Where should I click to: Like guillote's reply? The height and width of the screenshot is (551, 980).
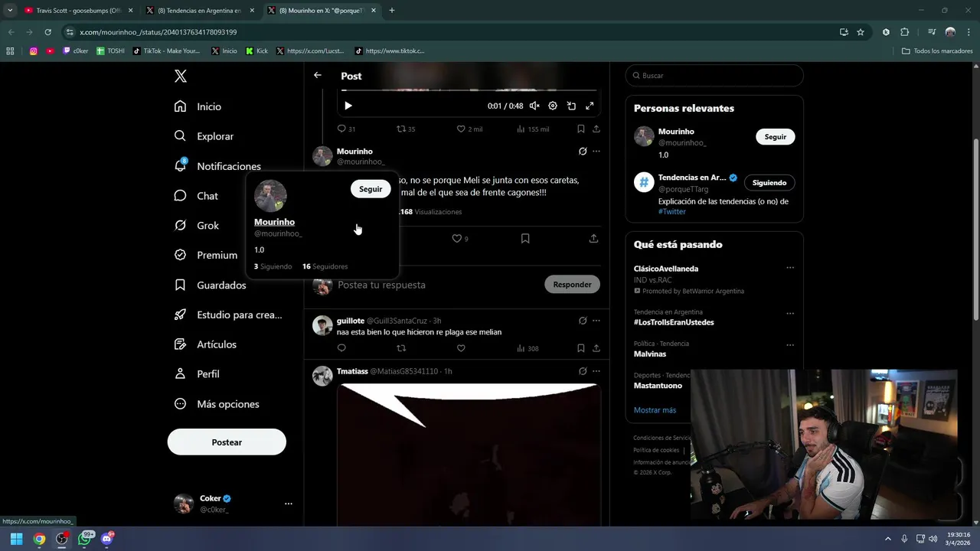(x=461, y=348)
